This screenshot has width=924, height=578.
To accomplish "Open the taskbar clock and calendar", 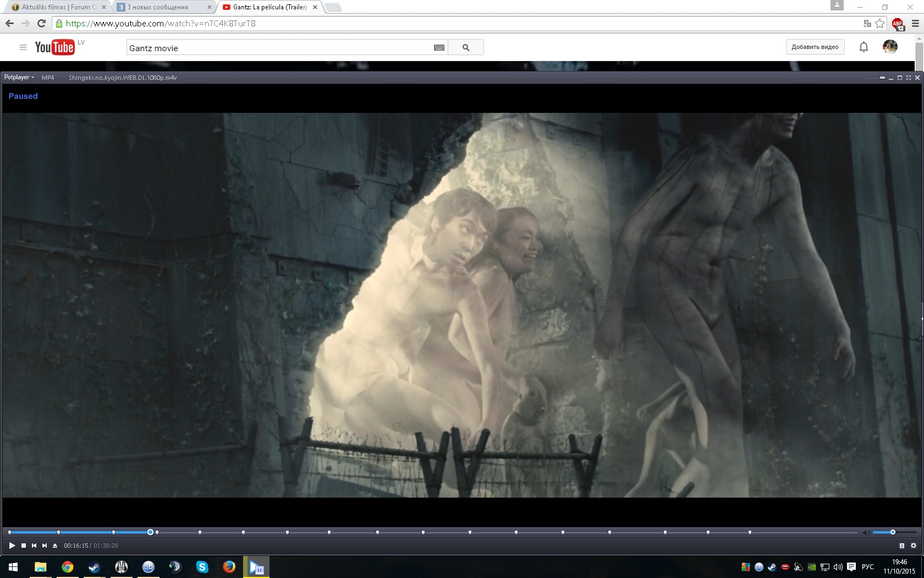I will pos(899,567).
